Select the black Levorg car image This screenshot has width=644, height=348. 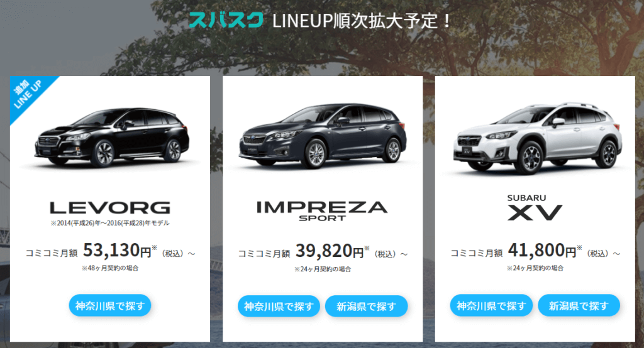111,138
